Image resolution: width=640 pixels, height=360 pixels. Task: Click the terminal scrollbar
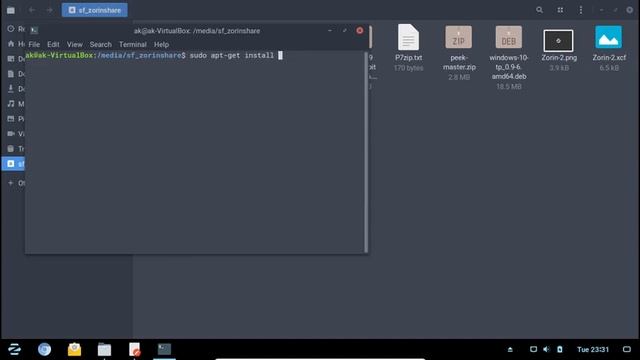tap(366, 152)
